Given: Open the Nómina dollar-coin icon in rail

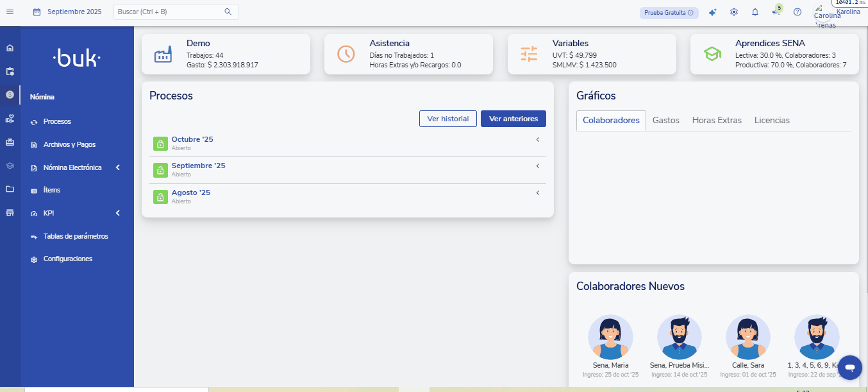Looking at the screenshot, I should [x=10, y=94].
